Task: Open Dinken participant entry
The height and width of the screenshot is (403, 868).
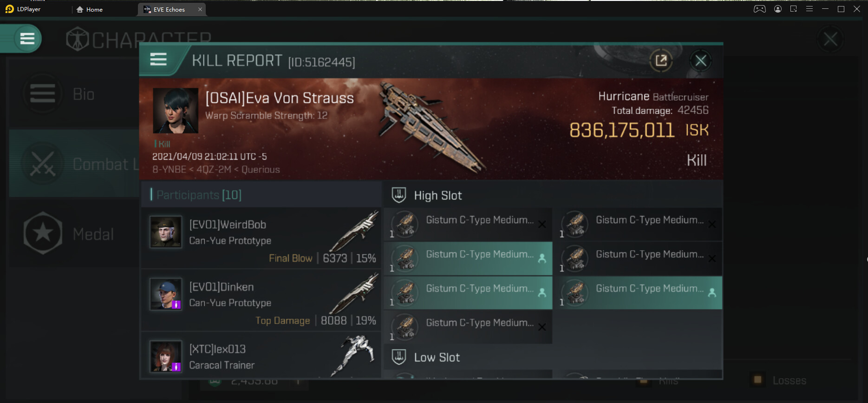Action: click(260, 300)
